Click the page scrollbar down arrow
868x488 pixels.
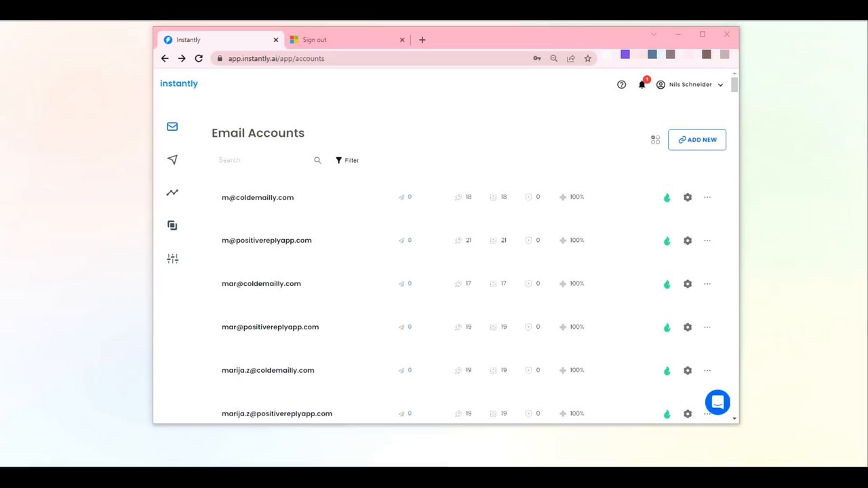[x=734, y=419]
